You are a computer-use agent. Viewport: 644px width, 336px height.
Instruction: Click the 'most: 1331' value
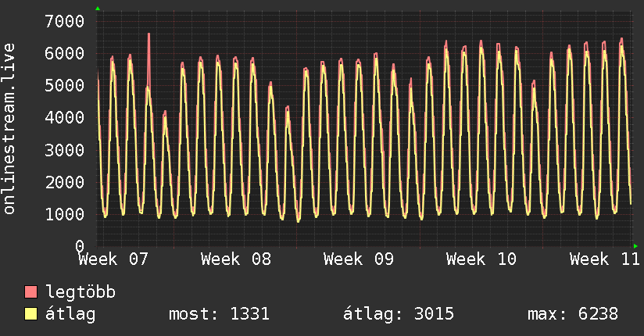[x=220, y=314]
